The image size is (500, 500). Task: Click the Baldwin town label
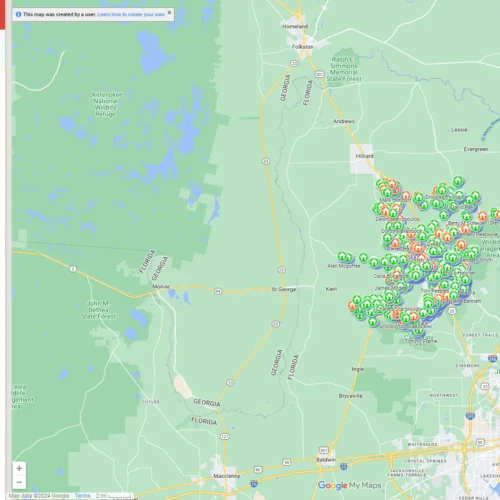point(326,460)
